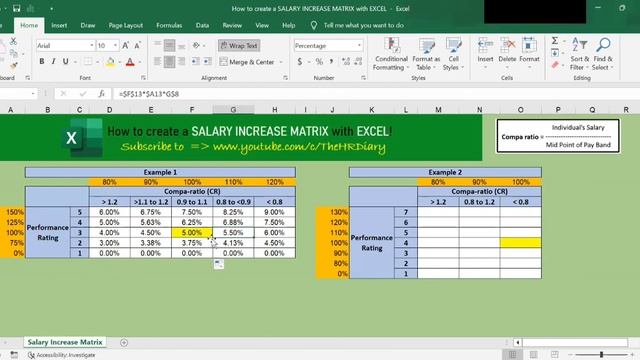Open the Percentage number format dropdown
This screenshot has height=360, width=640.
point(359,46)
